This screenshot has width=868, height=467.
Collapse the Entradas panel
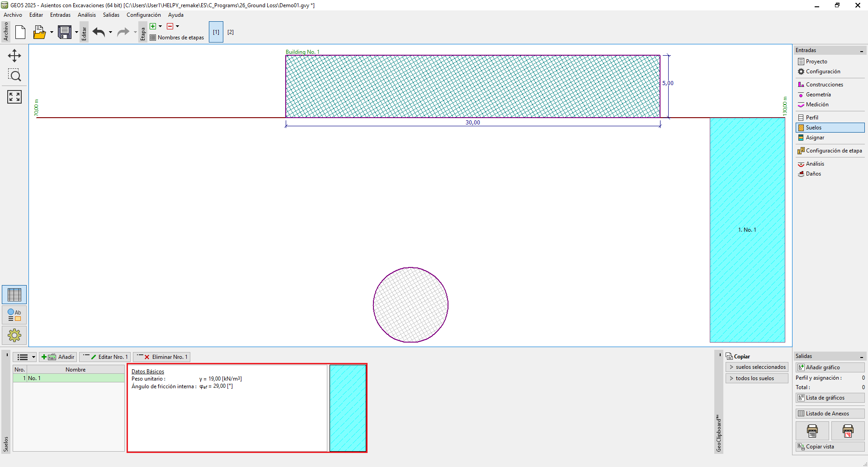click(x=861, y=51)
